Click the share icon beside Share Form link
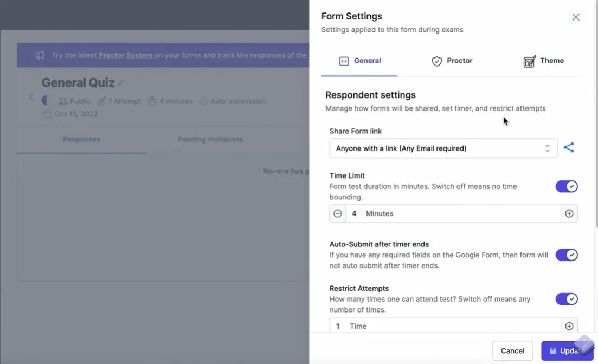Screen dimensions: 598x364 569,148
